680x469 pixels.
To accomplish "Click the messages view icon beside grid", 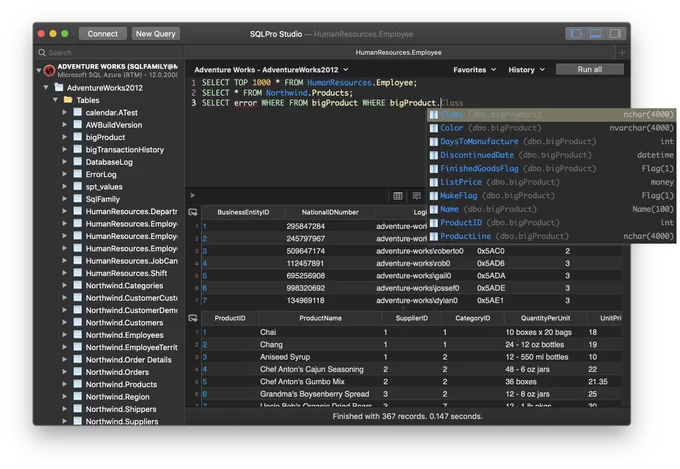I will [417, 196].
